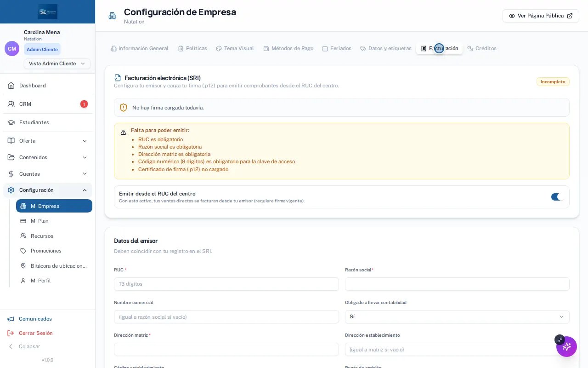This screenshot has width=588, height=368.
Task: Open Mi Perfil menu item
Action: [54, 281]
